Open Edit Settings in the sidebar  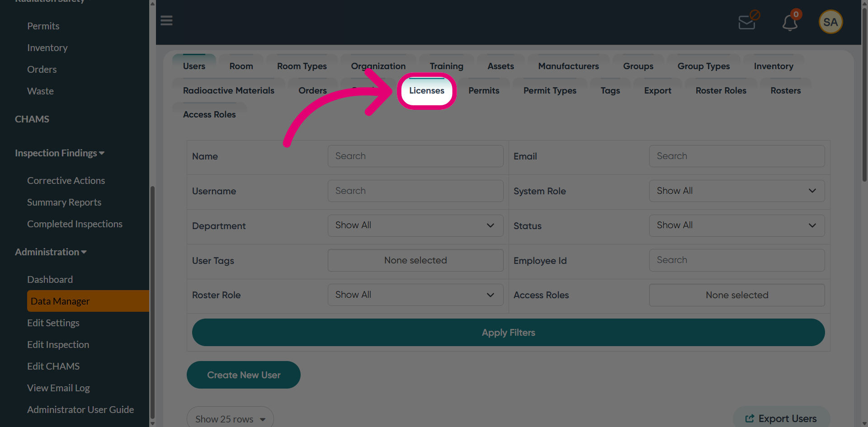(53, 323)
